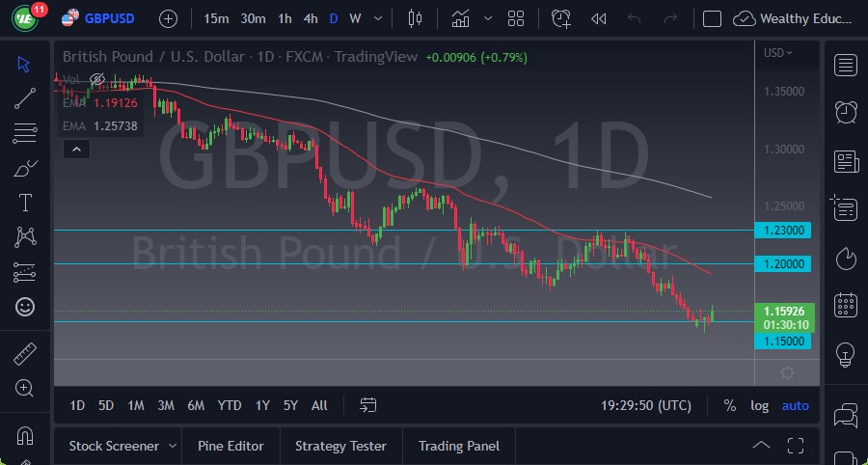868x465 pixels.
Task: Open the alerts clock panel
Action: click(846, 111)
